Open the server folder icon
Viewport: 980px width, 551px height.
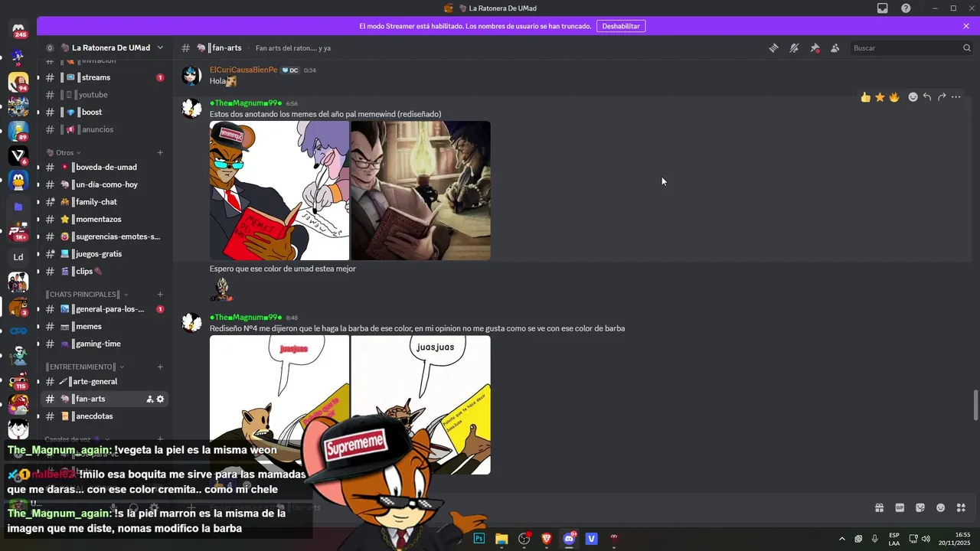pos(18,207)
